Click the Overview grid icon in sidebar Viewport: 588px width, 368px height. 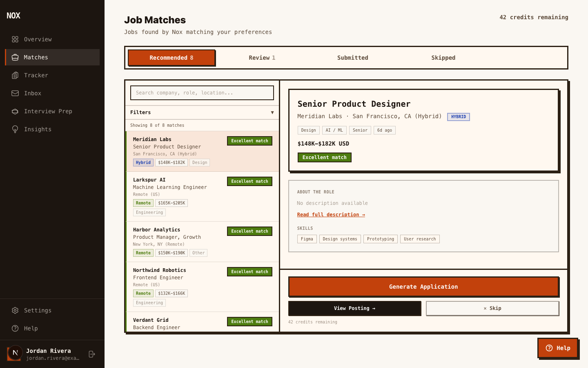[x=15, y=39]
